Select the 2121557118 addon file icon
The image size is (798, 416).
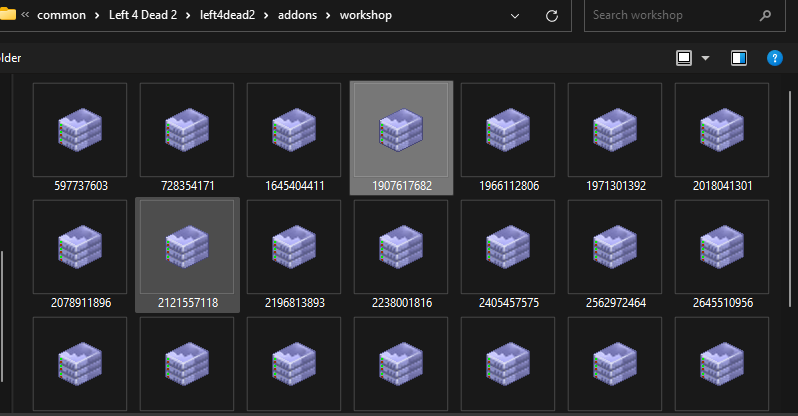tap(187, 247)
